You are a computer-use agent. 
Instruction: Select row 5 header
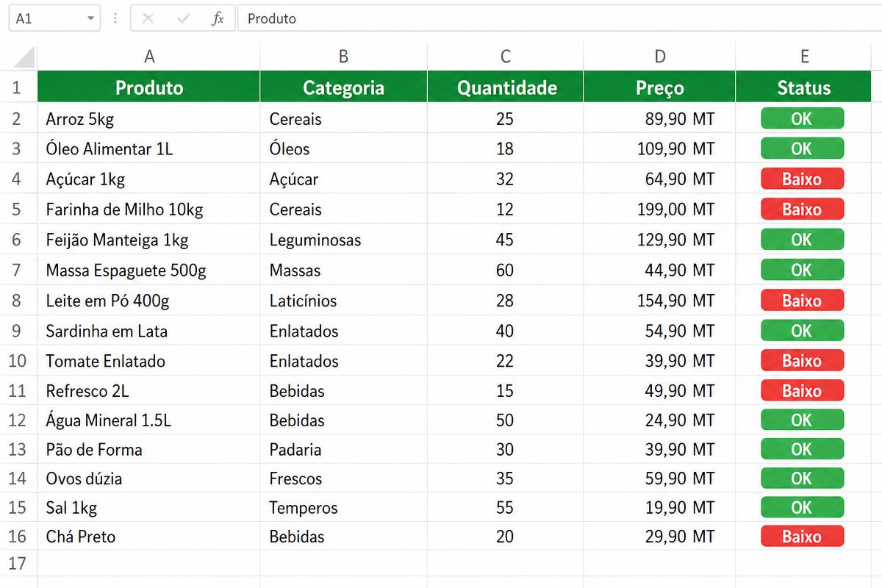18,209
